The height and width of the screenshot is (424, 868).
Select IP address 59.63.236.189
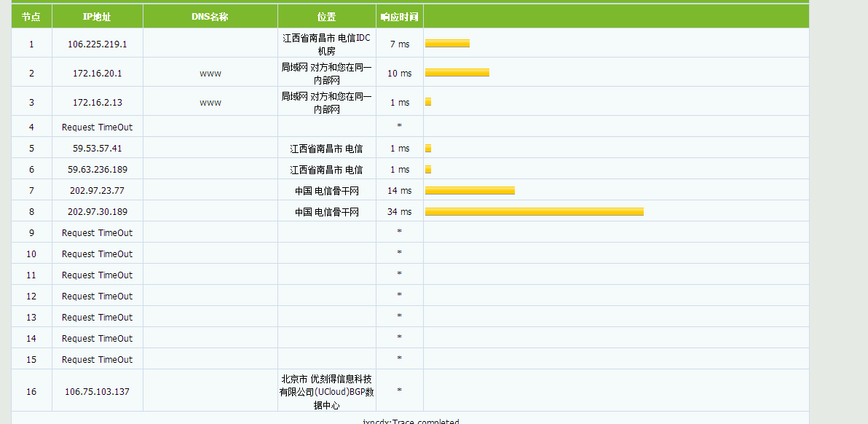pyautogui.click(x=98, y=169)
